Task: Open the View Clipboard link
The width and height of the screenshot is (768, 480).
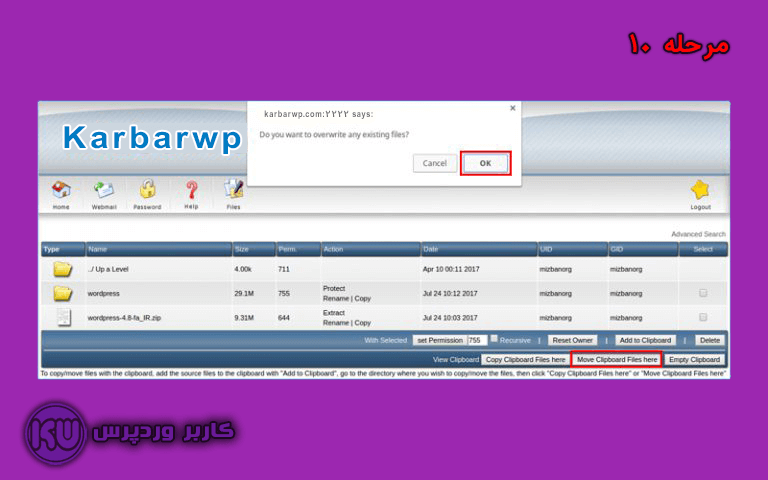Action: [x=456, y=360]
